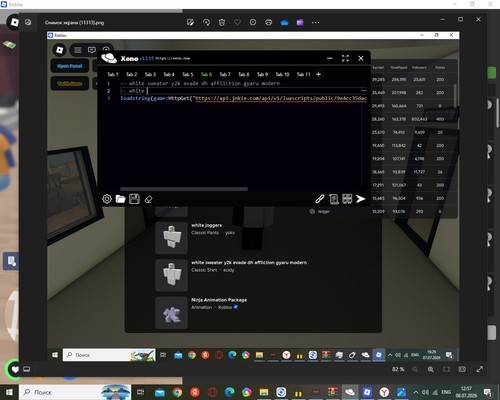Click the 'white joggers' item title
Screen dimensions: 500x400
(x=206, y=225)
